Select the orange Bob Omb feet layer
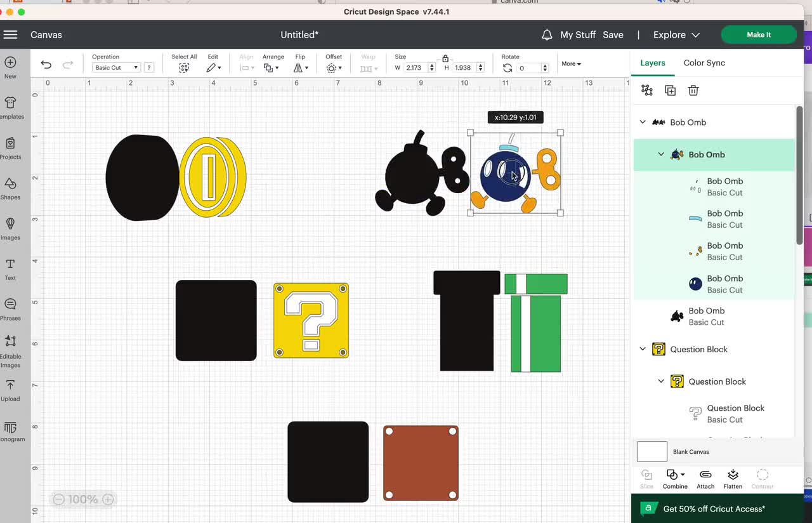The image size is (812, 523). click(714, 251)
